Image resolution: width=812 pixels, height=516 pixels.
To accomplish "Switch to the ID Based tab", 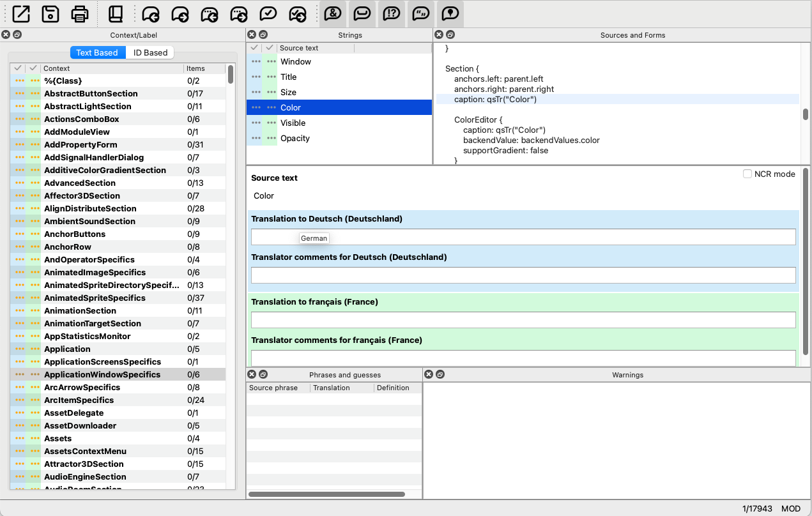I will [x=150, y=52].
